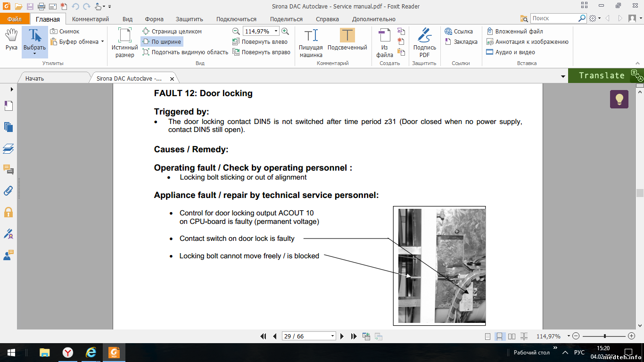
Task: Open the Snapshot (Снимок) tool
Action: [65, 32]
